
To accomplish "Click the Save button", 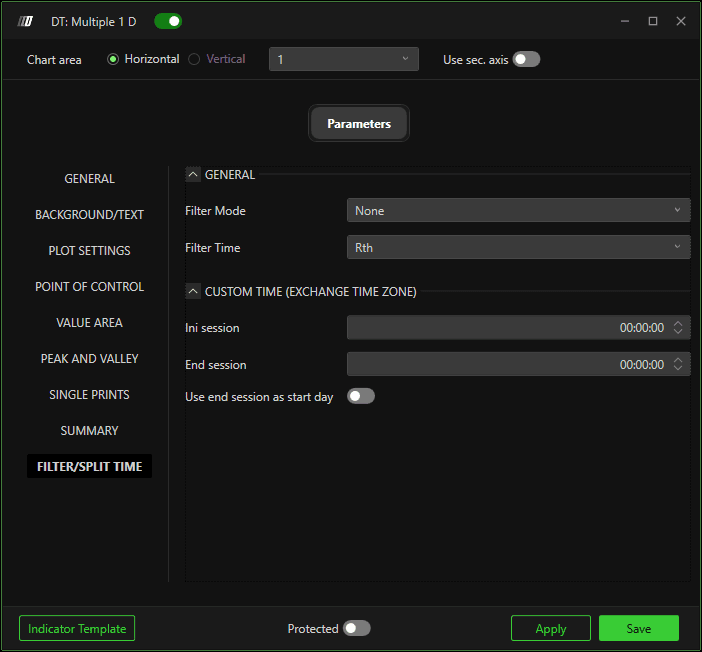I will click(639, 628).
